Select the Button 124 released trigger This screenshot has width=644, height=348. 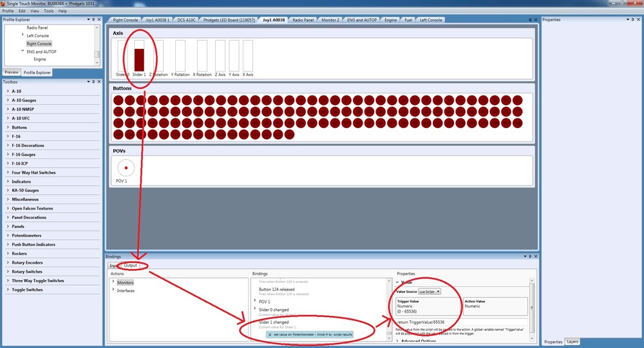click(276, 289)
